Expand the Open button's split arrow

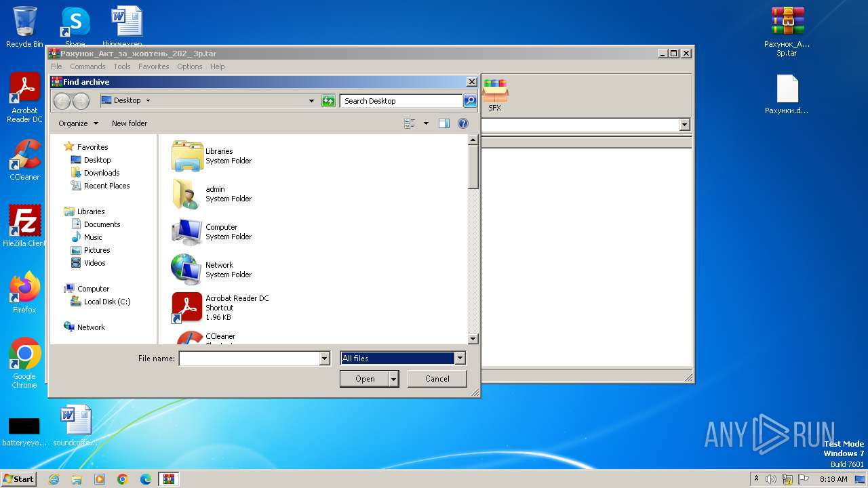pos(394,379)
